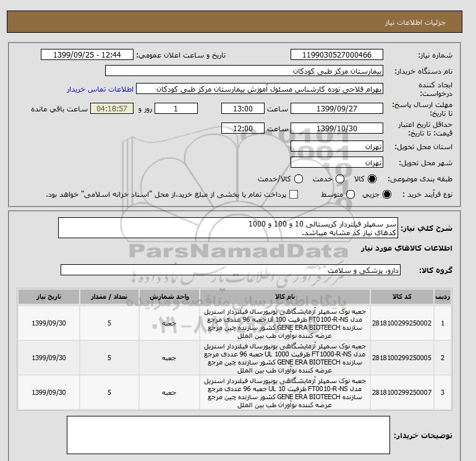The image size is (476, 461).
Task: Click the FT0100-R-NS item description
Action: (x=285, y=324)
